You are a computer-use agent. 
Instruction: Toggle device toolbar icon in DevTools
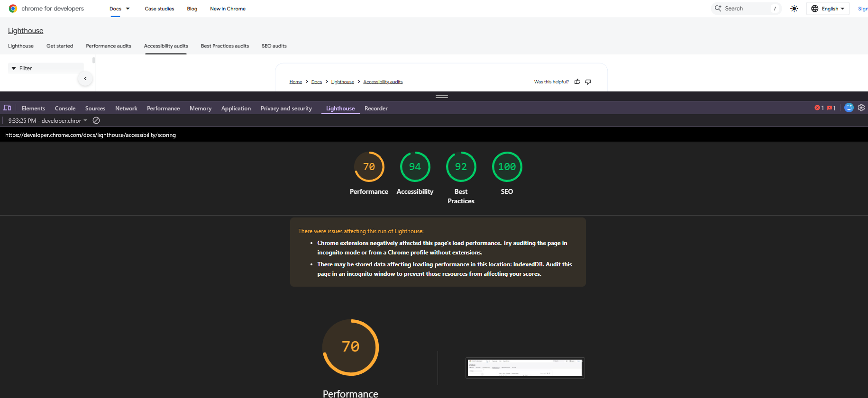[7, 108]
